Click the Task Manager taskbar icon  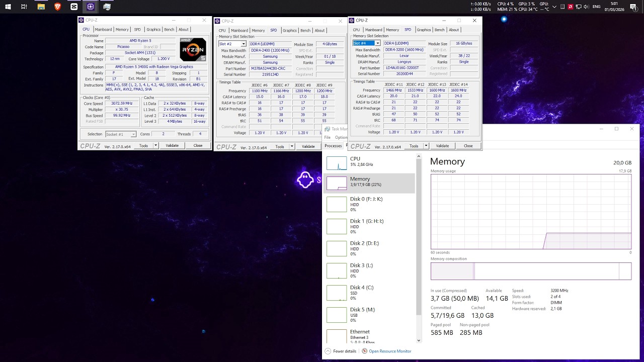click(107, 7)
